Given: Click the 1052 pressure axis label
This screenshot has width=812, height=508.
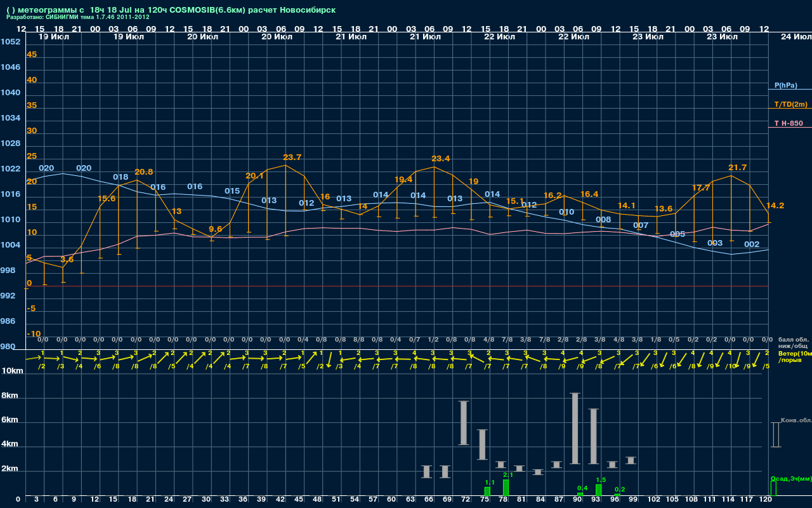Looking at the screenshot, I should click(10, 41).
